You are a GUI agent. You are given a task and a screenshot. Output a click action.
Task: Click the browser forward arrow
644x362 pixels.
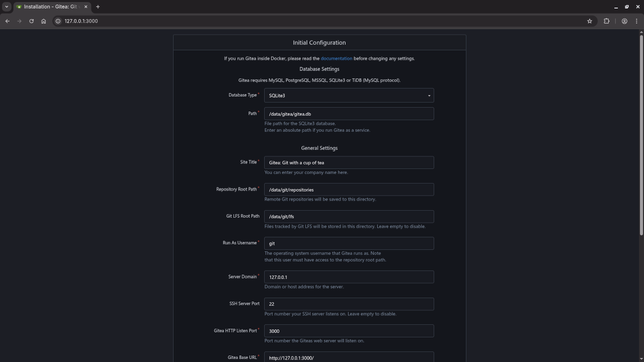[x=19, y=21]
